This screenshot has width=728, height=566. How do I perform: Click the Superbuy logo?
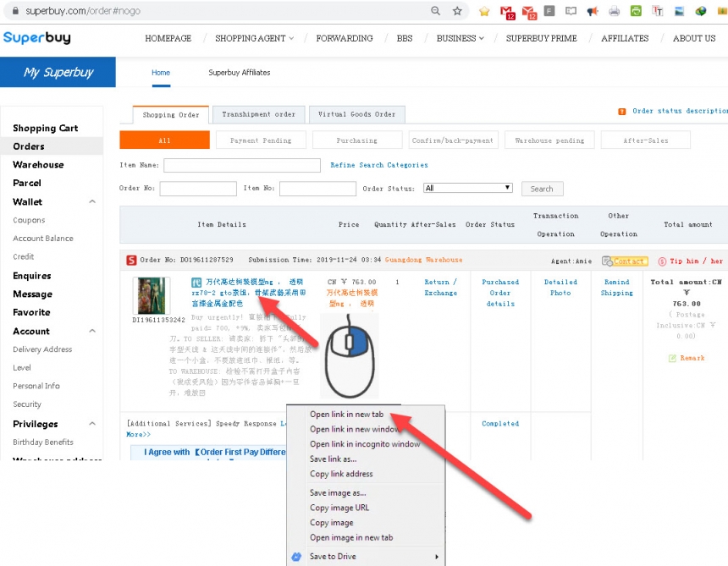pyautogui.click(x=37, y=38)
